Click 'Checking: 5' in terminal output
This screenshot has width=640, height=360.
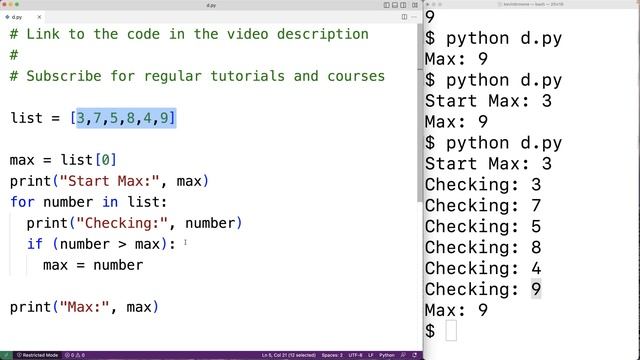(483, 227)
